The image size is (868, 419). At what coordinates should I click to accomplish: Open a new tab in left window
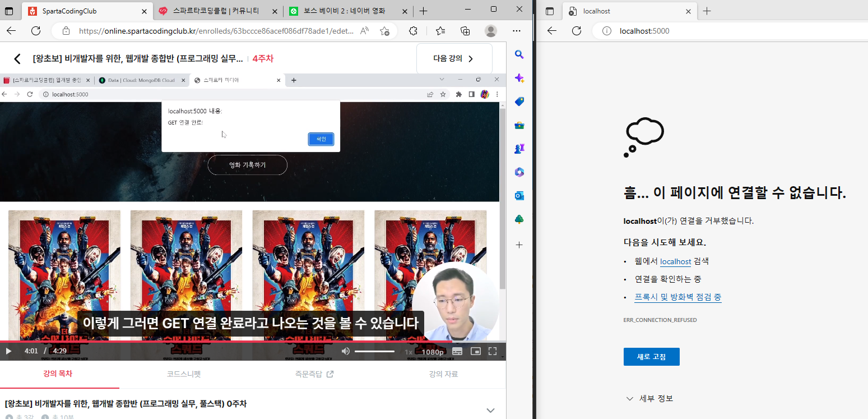point(424,11)
